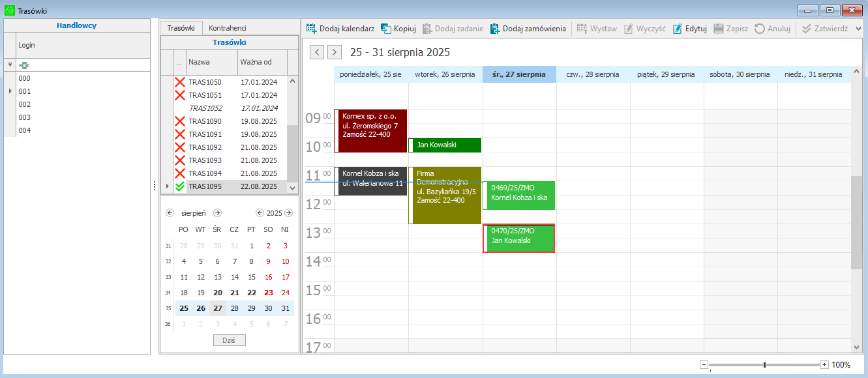The width and height of the screenshot is (868, 378).
Task: Click the Kopiuj toolbar icon
Action: tap(386, 29)
